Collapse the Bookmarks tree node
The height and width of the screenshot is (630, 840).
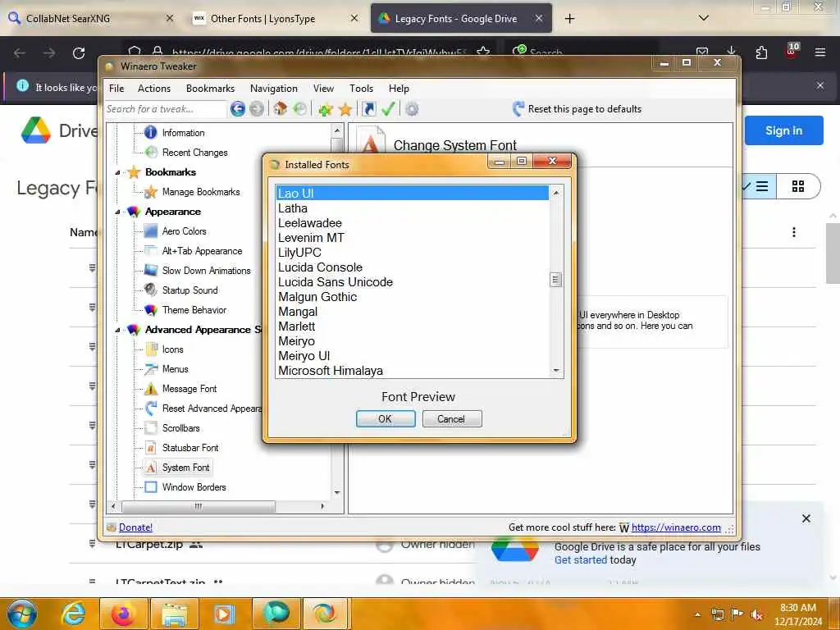coord(117,172)
